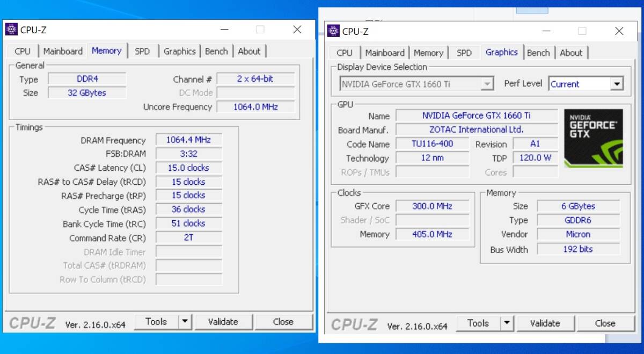Minimize the left CPU-Z window
Viewport: 644px width, 354px height.
coord(224,30)
